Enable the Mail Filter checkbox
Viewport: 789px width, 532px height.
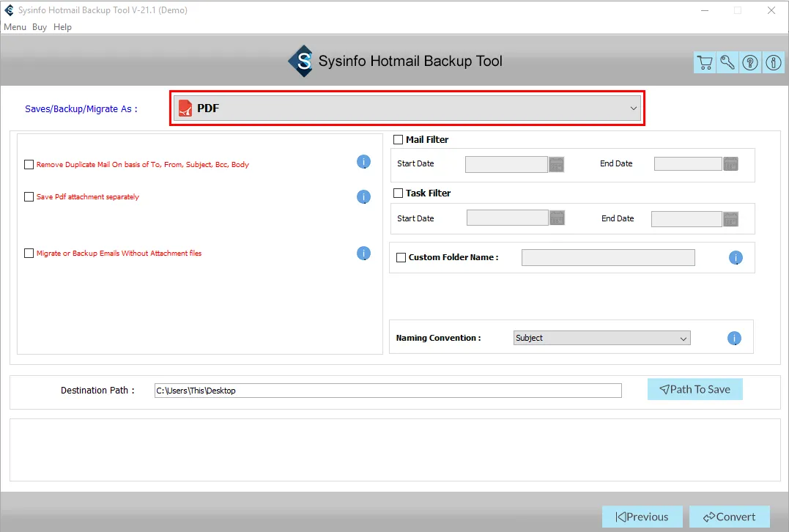[x=398, y=139]
